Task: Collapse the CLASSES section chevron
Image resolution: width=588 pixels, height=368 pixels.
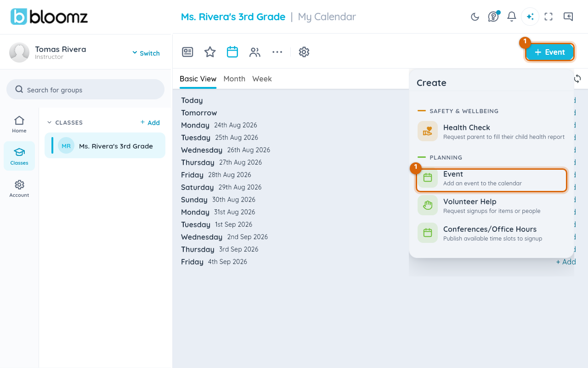Action: (x=50, y=122)
